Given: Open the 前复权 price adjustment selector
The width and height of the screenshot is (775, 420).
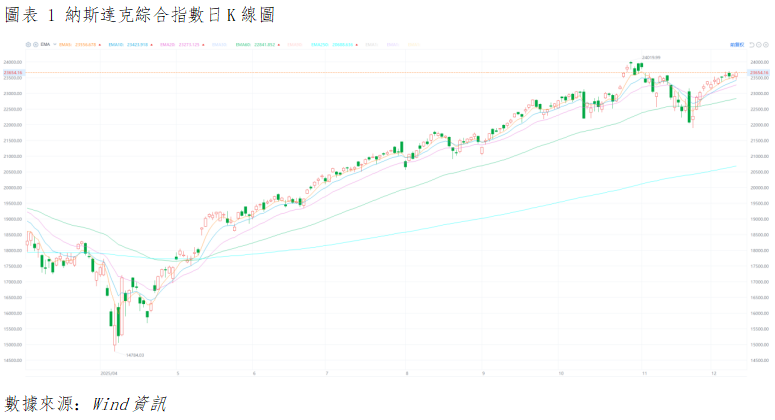Looking at the screenshot, I should pos(735,45).
